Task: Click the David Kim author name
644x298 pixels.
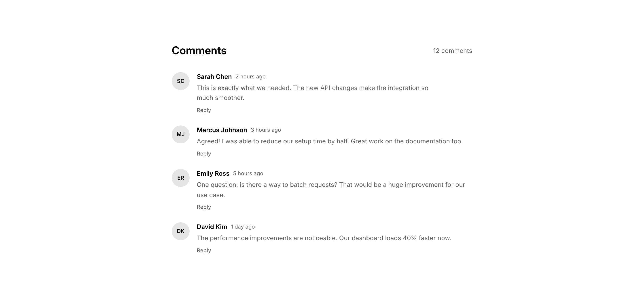Action: (212, 227)
